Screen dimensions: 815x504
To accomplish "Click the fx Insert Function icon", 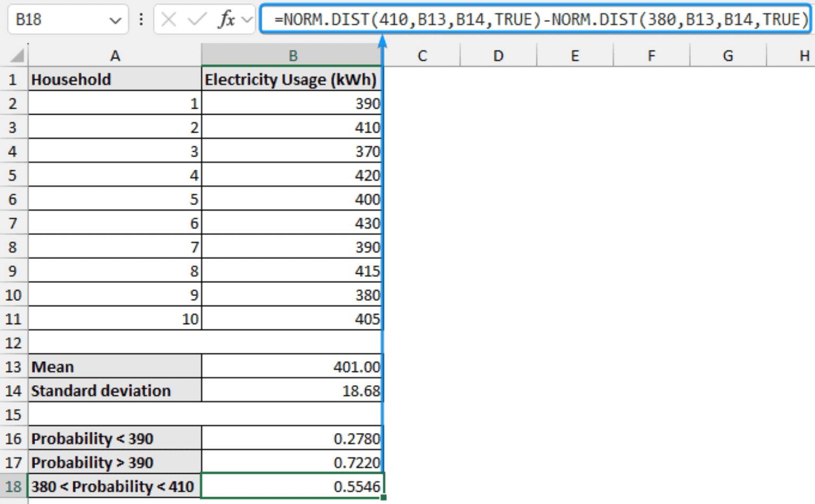I will click(227, 20).
